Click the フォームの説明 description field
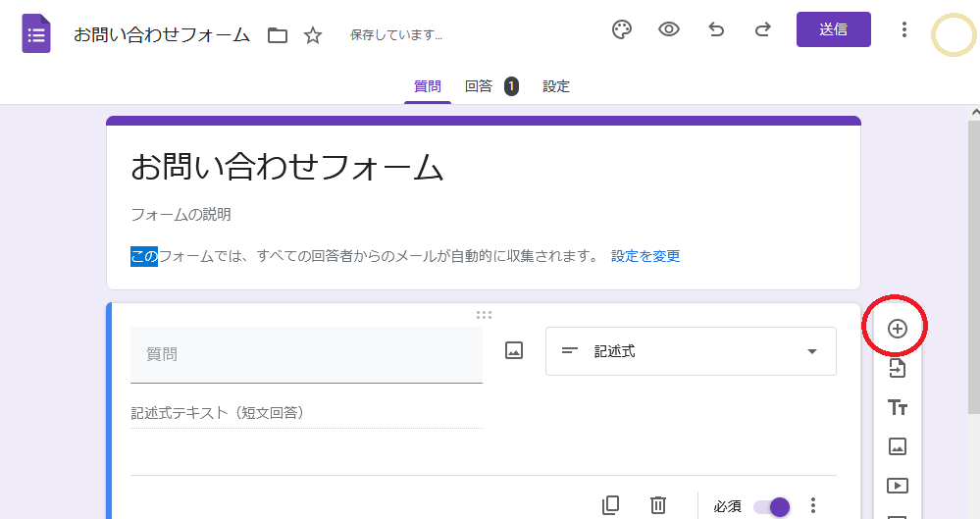980x519 pixels. 181,215
